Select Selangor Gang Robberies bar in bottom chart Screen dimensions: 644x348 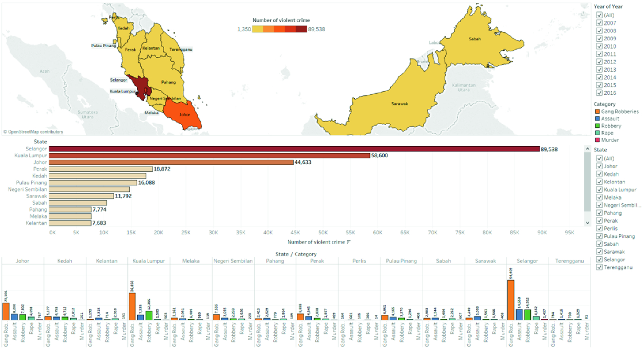[511, 300]
